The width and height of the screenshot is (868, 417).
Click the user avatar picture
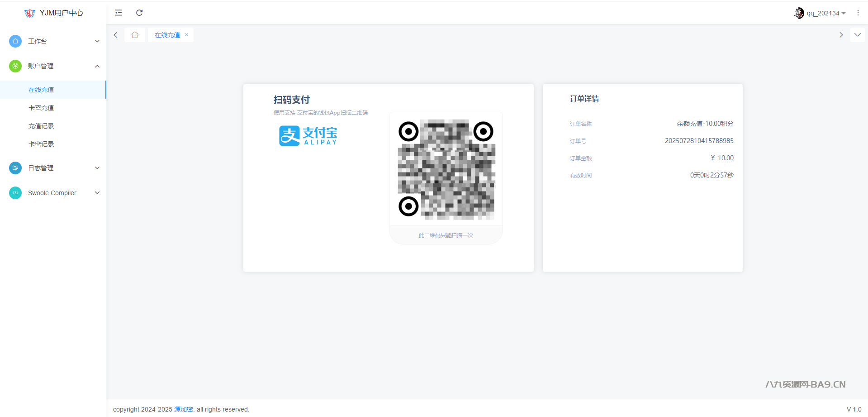pos(799,13)
